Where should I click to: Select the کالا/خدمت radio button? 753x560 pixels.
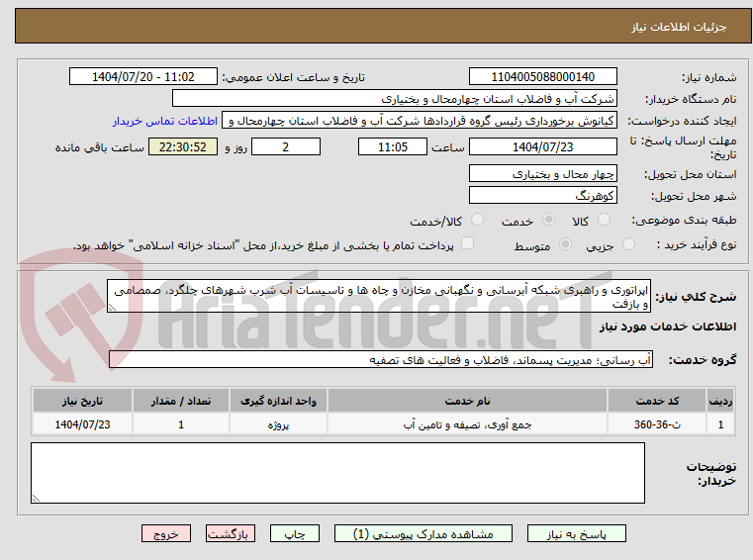[477, 220]
